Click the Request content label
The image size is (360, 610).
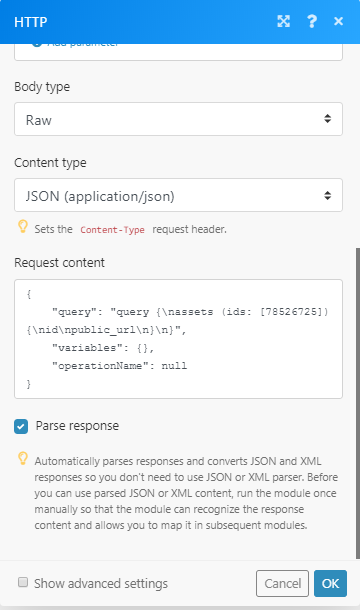(60, 263)
